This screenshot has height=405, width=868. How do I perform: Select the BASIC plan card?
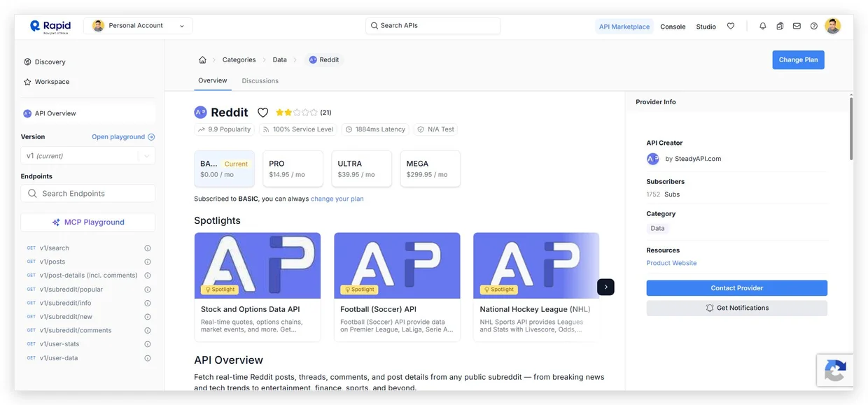pyautogui.click(x=224, y=169)
